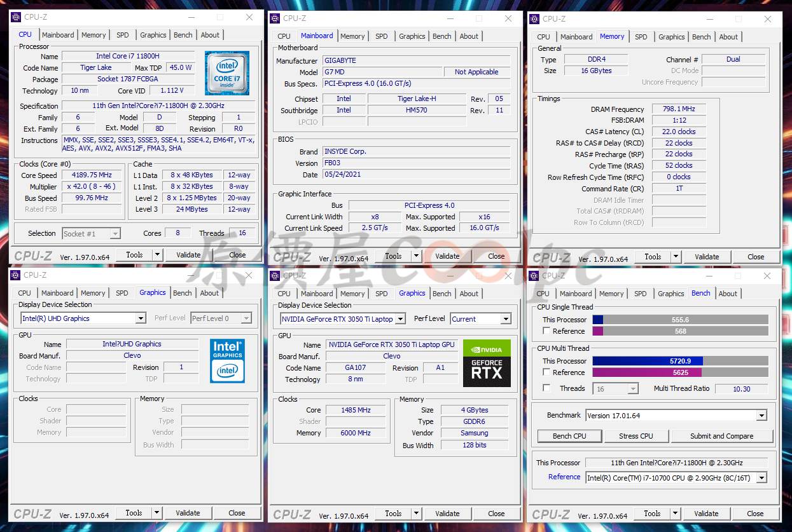792x532 pixels.
Task: Open the Benchmark Version 17.01.64 dropdown
Action: [x=761, y=416]
